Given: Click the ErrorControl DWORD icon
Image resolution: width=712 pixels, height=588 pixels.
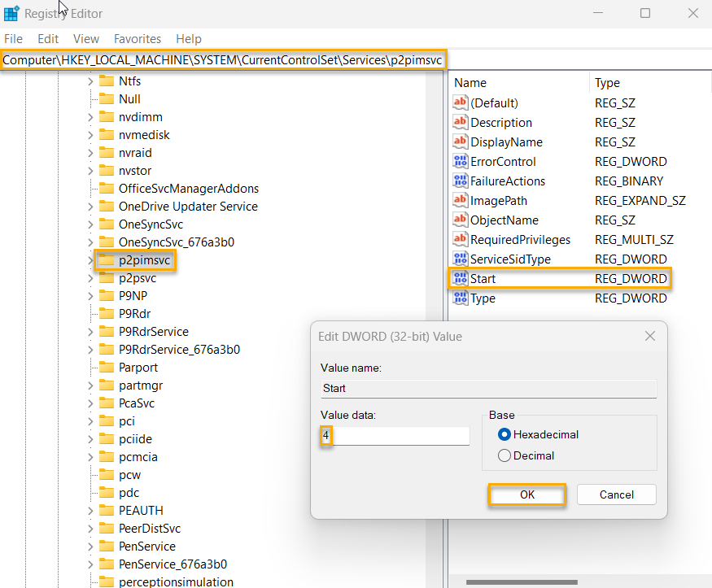Looking at the screenshot, I should click(x=460, y=161).
